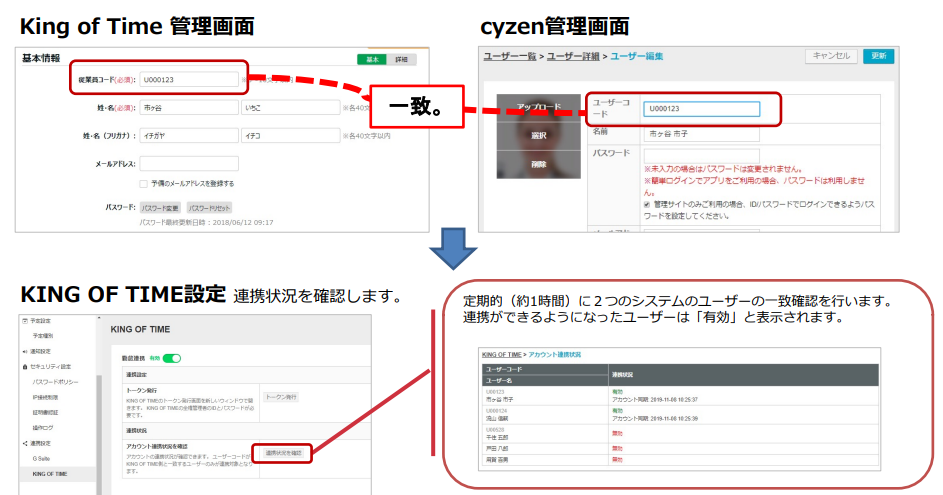Click user code U00123 in the table

tap(495, 392)
